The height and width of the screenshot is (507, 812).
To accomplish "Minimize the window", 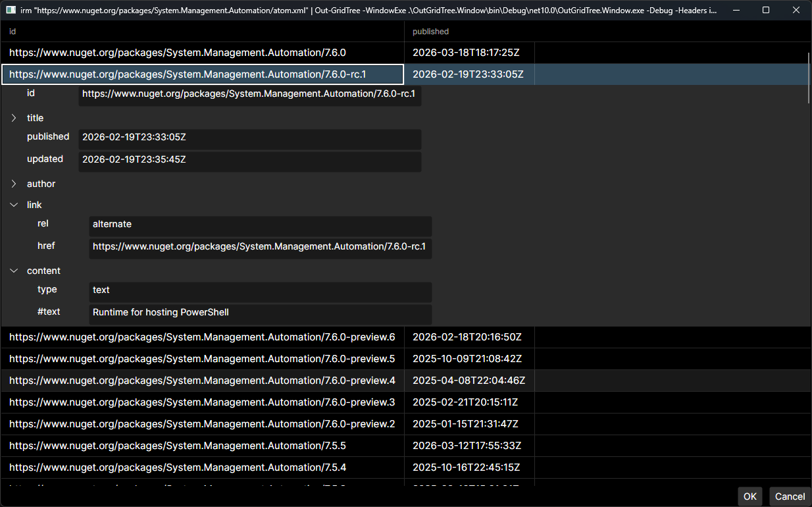I will point(736,11).
